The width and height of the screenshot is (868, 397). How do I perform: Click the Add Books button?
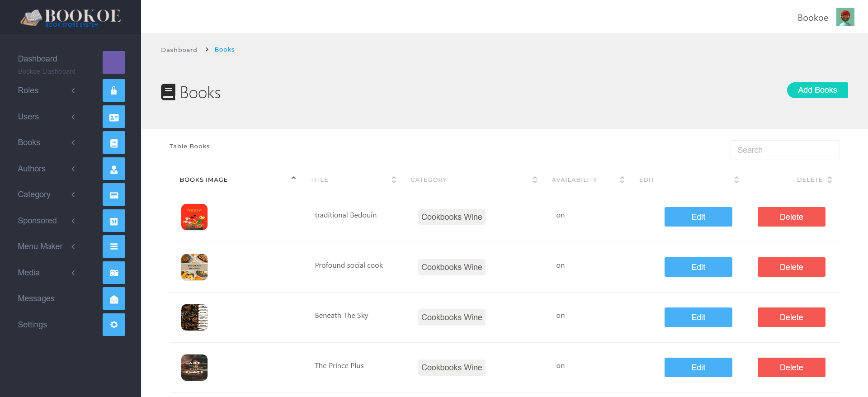click(x=817, y=90)
